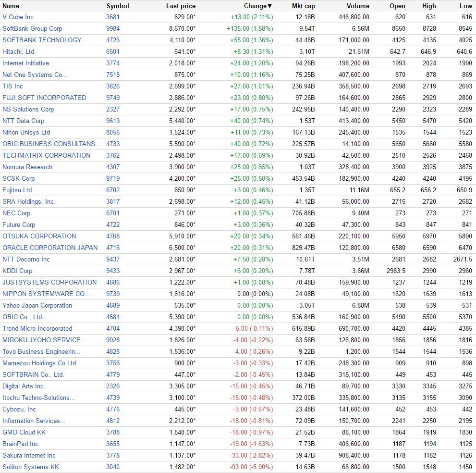Open NTT Docomo Inc link
The width and height of the screenshot is (476, 473).
click(26, 260)
